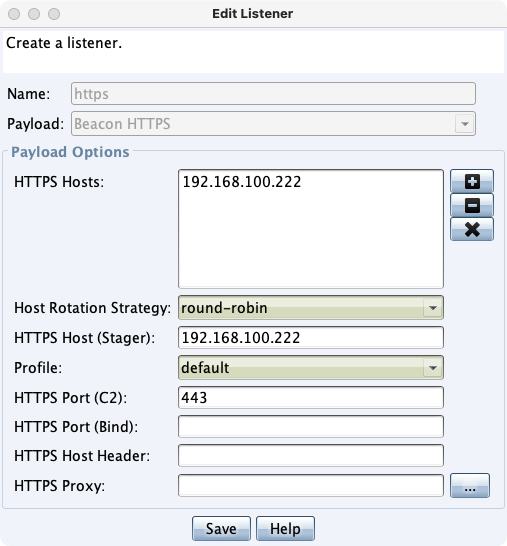
Task: Focus the HTTPS Port (C2) field
Action: pos(311,397)
